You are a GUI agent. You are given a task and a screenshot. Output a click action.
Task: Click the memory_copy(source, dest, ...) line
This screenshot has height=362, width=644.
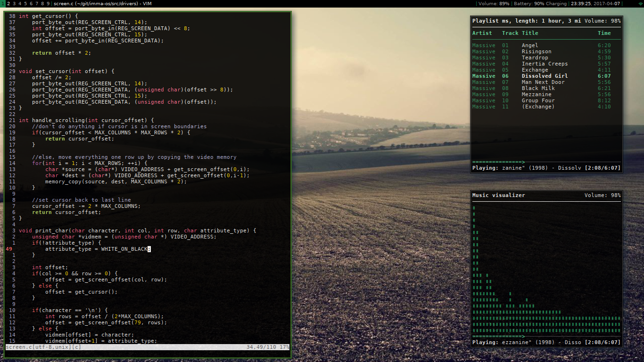[x=116, y=181]
